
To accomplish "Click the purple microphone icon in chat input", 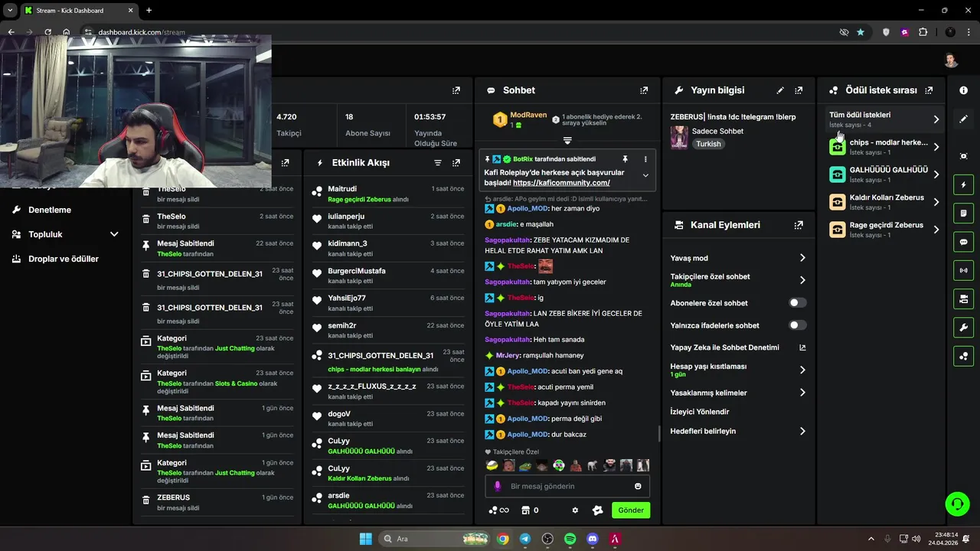I will 498,486.
